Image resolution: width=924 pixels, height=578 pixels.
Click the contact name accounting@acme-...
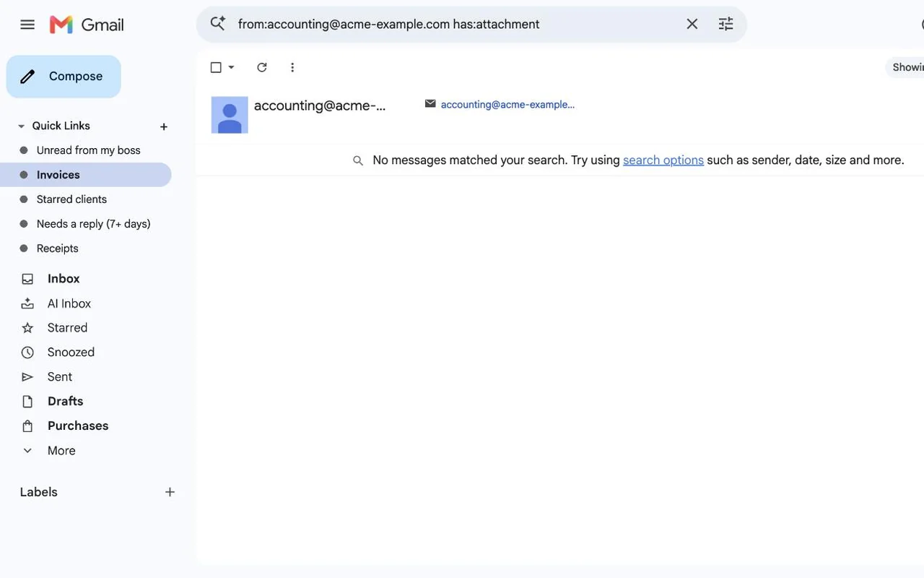click(320, 105)
